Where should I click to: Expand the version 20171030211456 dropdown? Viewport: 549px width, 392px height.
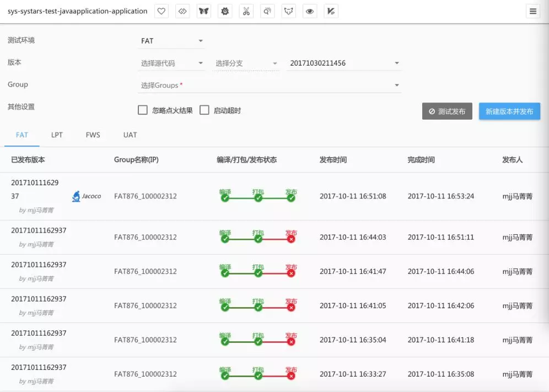344,63
